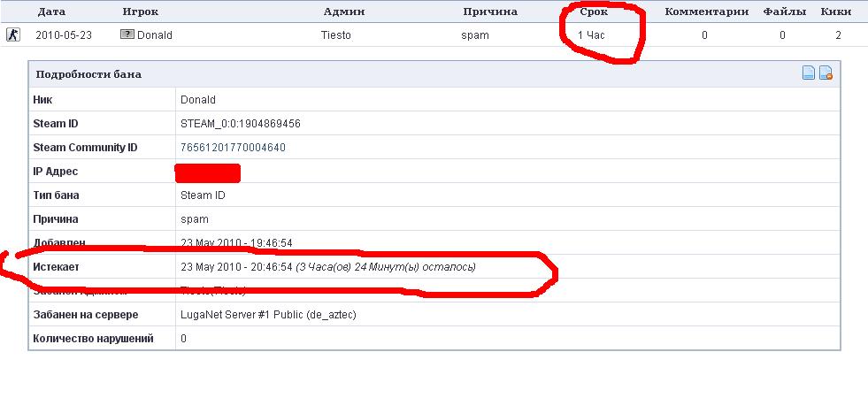
Task: Click the first document icon in the Подробности бана header
Action: click(x=809, y=73)
